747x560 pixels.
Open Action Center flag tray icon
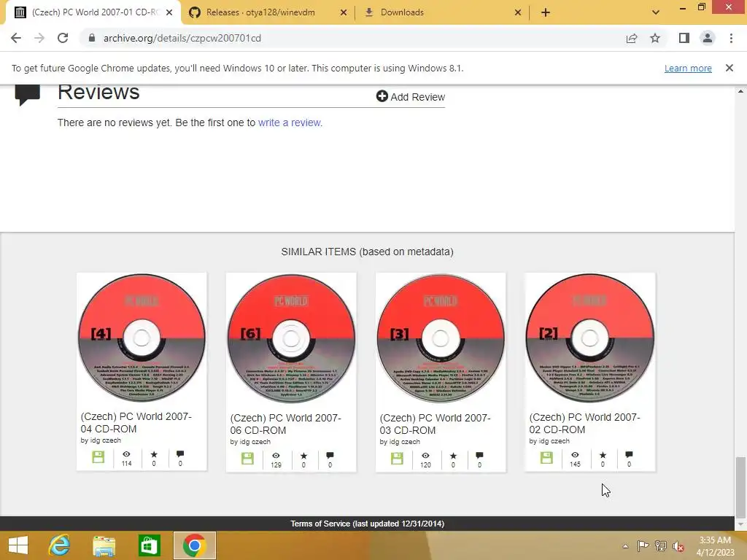[x=643, y=545]
